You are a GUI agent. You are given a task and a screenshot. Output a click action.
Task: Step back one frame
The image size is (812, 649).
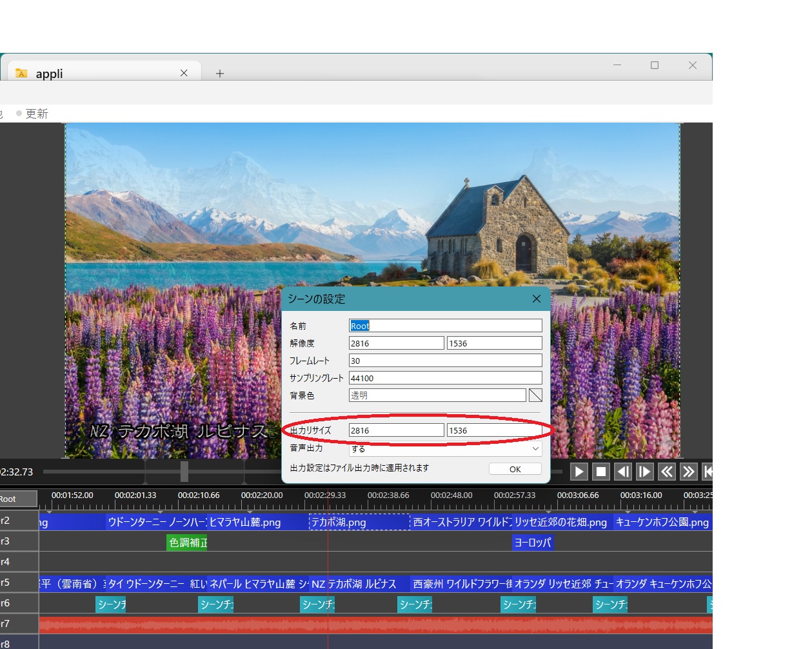tap(623, 472)
